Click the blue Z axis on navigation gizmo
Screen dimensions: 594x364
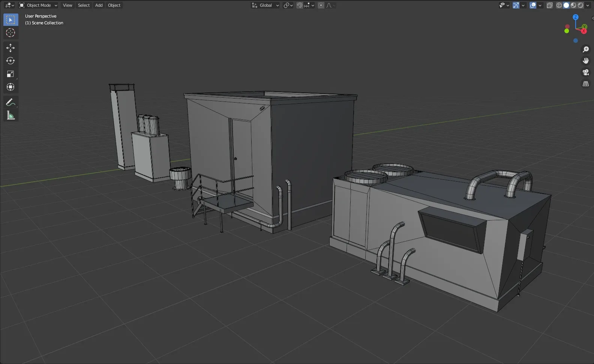[x=576, y=17]
